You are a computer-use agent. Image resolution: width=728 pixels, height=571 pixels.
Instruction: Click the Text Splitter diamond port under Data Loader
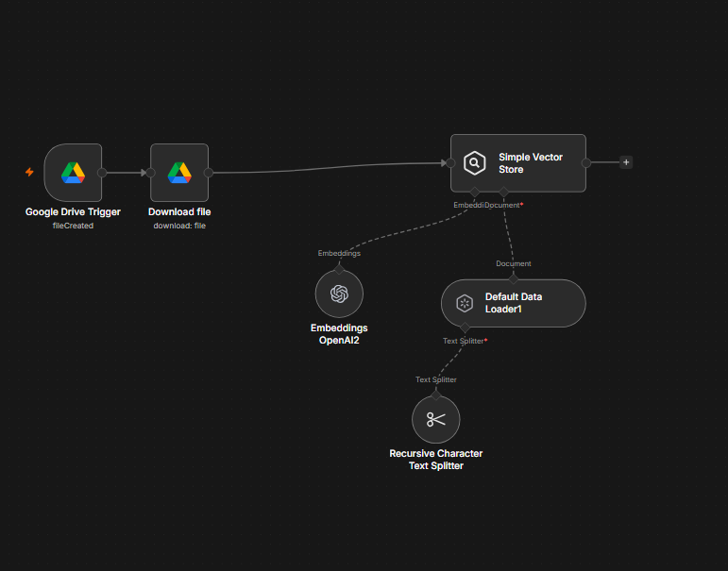[465, 327]
